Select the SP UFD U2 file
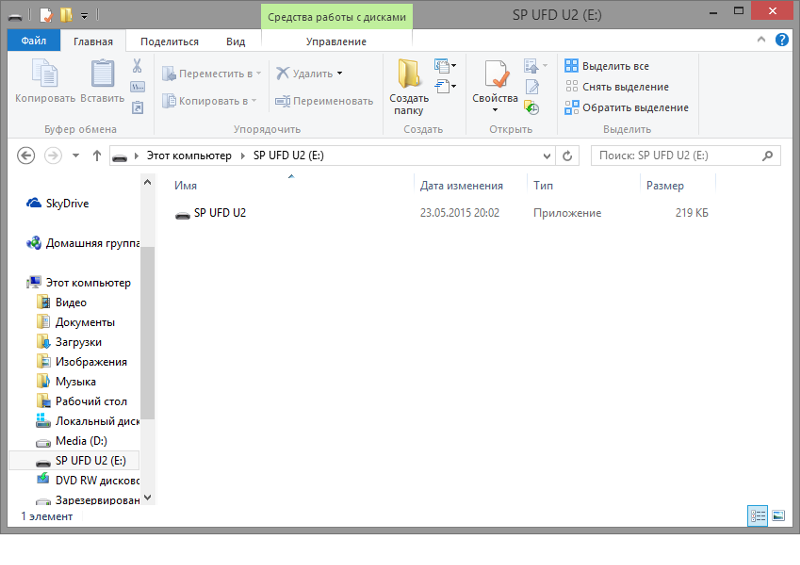This screenshot has height=565, width=800. point(219,213)
